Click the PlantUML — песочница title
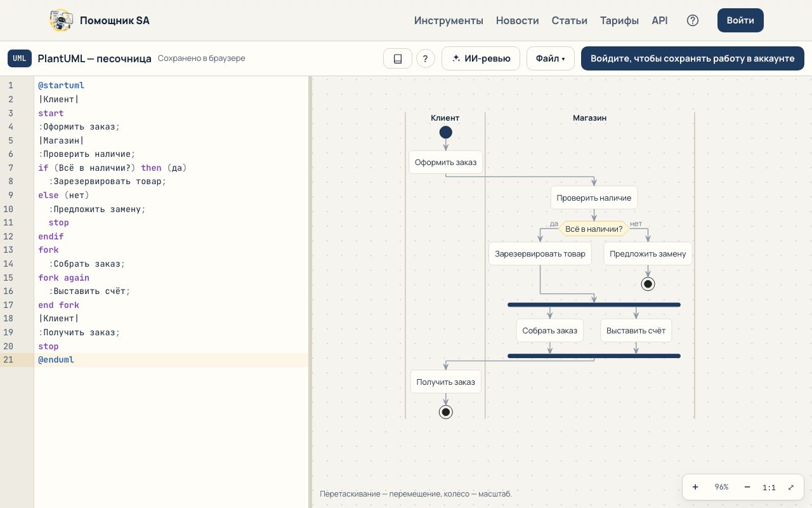The width and height of the screenshot is (812, 508). click(x=95, y=58)
